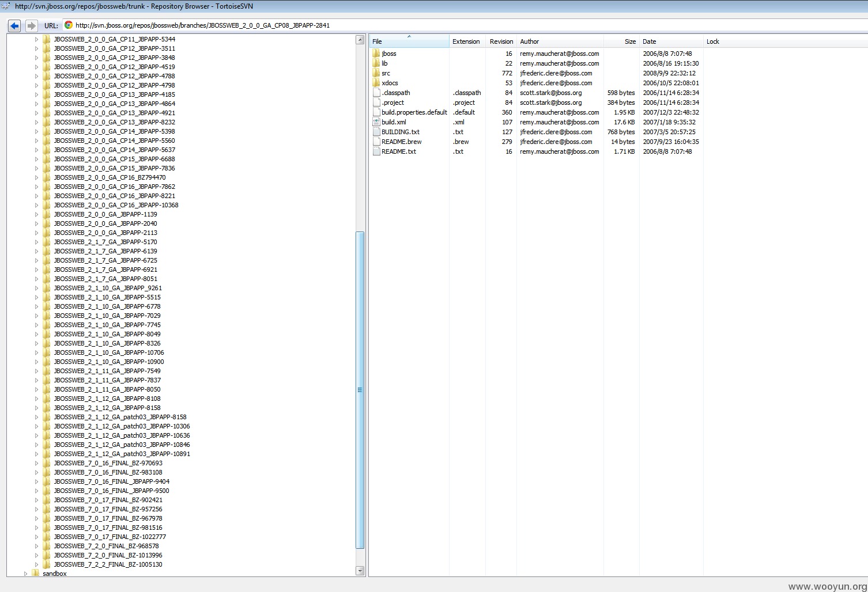
Task: Select JBOSSWEB_2_1_7_GA_JBPAPP-6725 tree label
Action: 105,260
